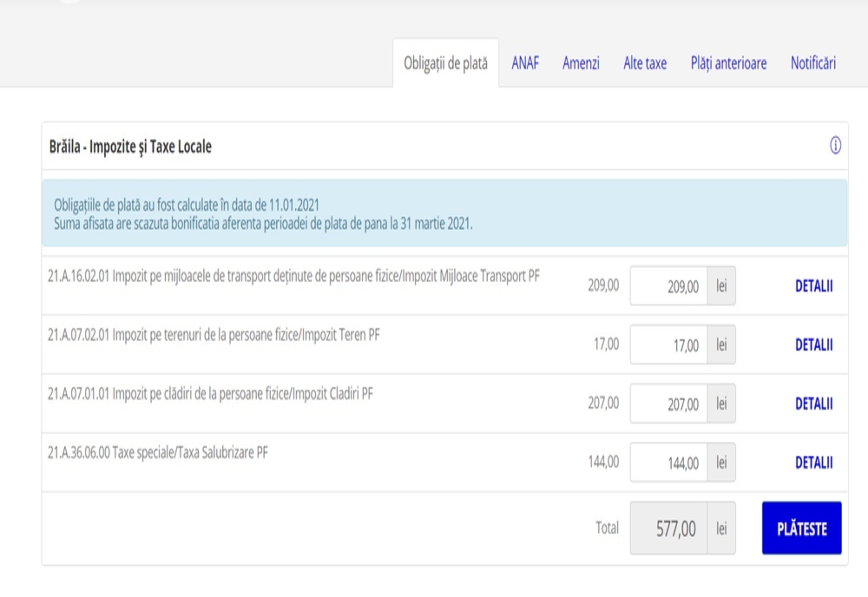This screenshot has height=597, width=868.
Task: View the Notificări tab
Action: pyautogui.click(x=812, y=63)
